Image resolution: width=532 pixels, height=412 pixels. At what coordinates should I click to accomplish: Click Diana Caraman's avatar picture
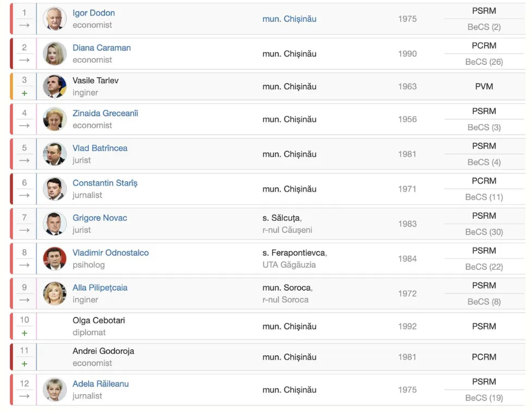point(54,54)
